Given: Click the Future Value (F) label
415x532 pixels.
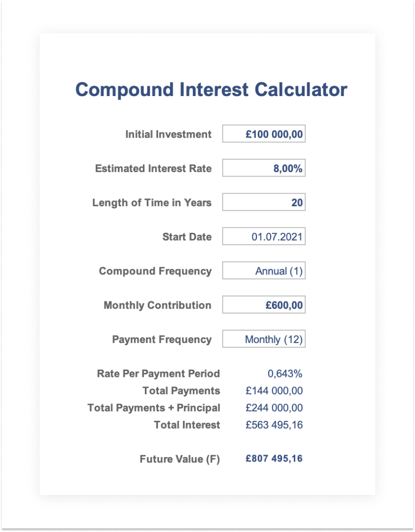Looking at the screenshot, I should pos(180,459).
